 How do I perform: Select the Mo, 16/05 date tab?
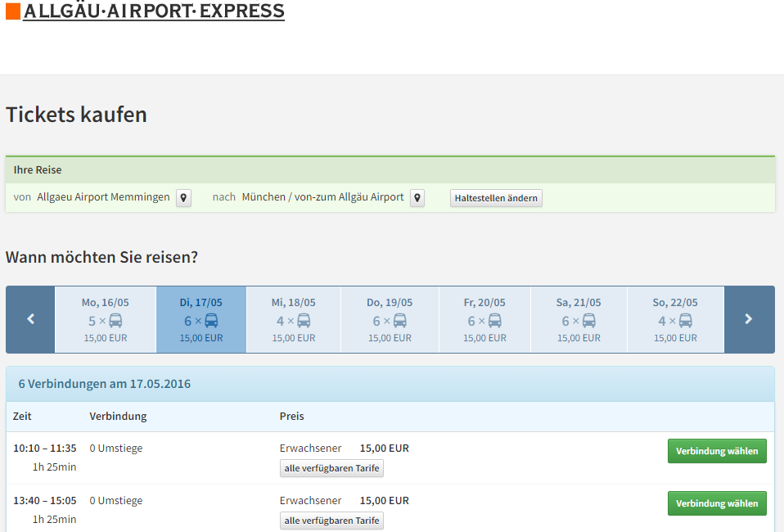106,319
